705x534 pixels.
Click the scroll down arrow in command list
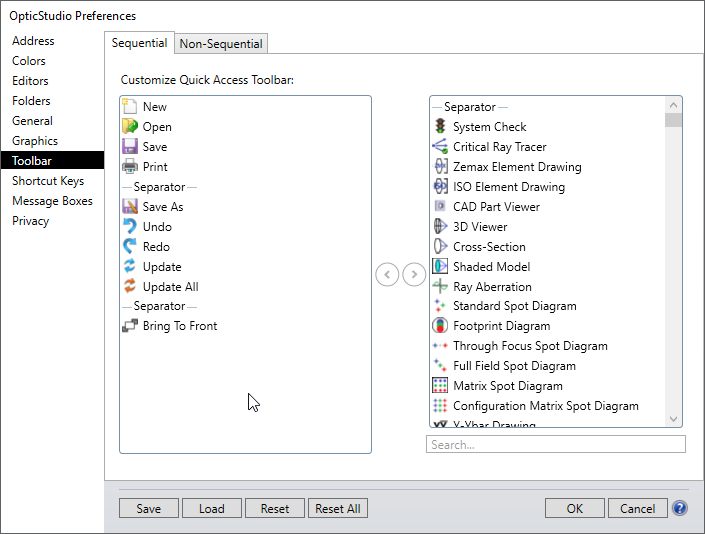coord(673,419)
